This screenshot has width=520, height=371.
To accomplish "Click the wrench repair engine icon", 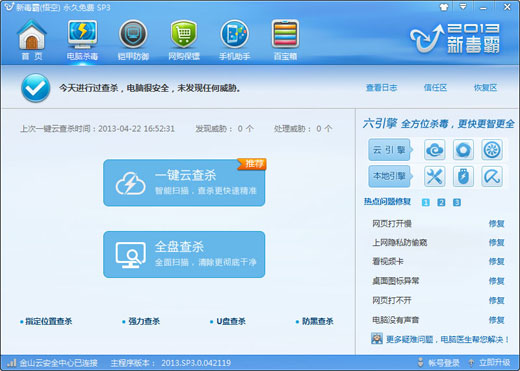I will click(435, 176).
